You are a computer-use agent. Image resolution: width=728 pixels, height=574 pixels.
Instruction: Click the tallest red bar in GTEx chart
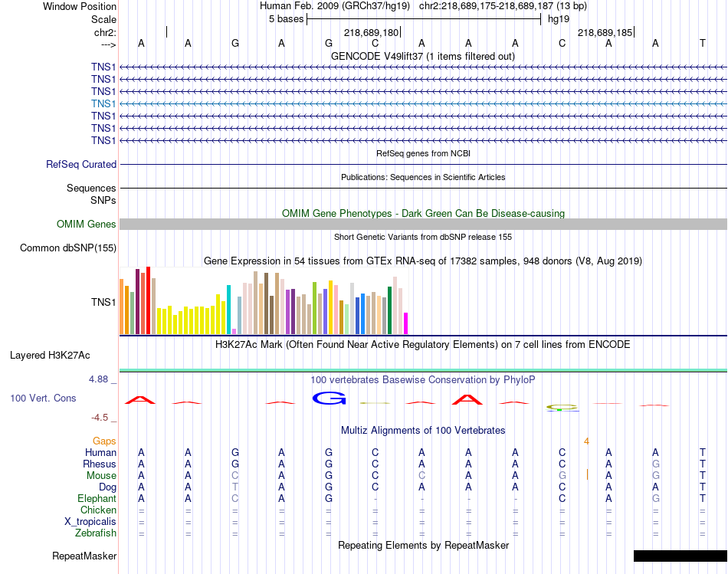148,300
